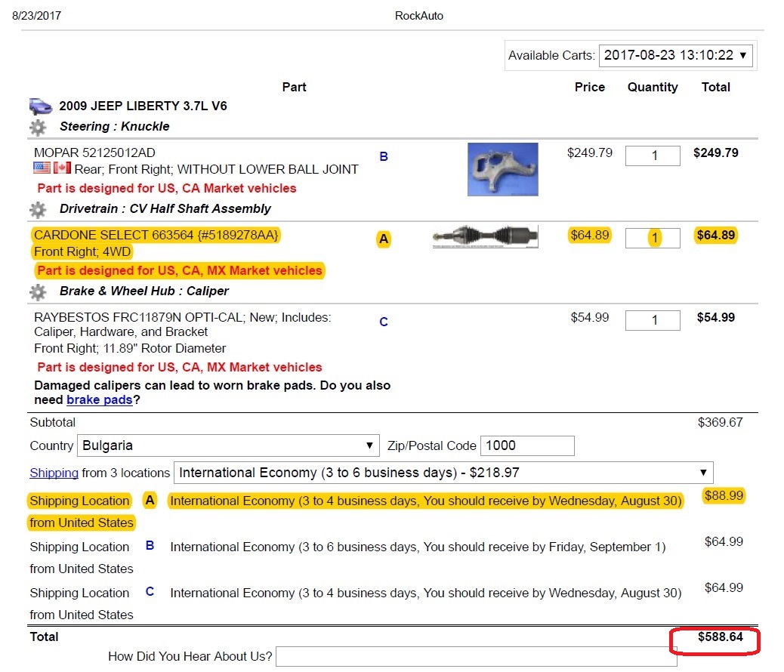
Task: Open the steering knuckle part thumbnail
Action: 502,169
